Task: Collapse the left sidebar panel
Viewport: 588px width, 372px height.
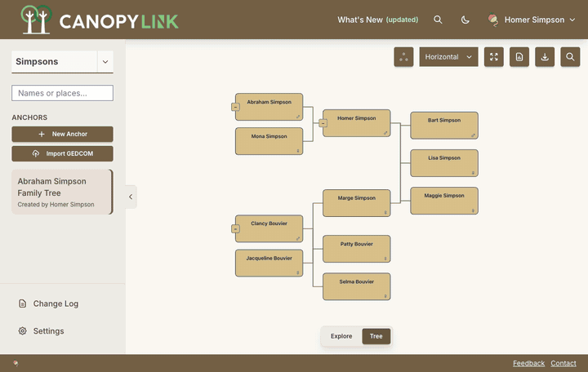Action: [131, 197]
